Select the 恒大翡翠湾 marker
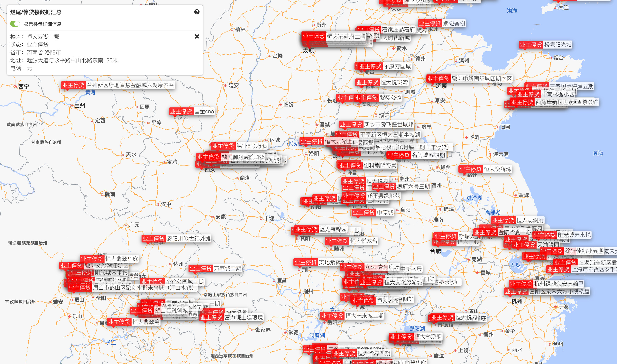617x364 pixels. 134,322
